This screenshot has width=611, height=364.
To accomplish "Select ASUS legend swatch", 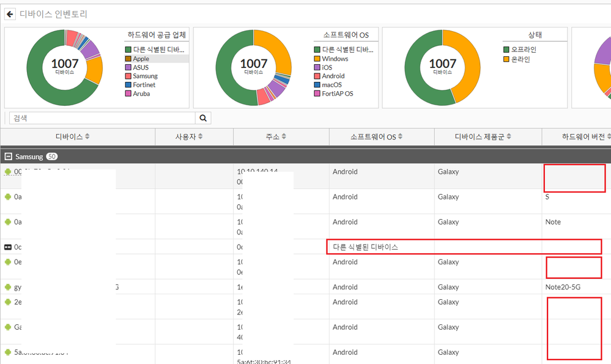I will (128, 67).
